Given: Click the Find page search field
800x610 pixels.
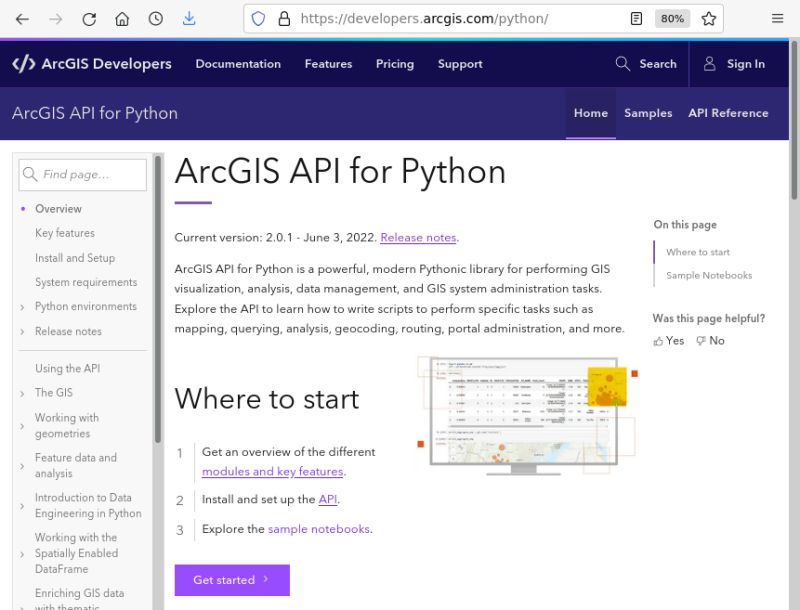Looking at the screenshot, I should point(82,174).
